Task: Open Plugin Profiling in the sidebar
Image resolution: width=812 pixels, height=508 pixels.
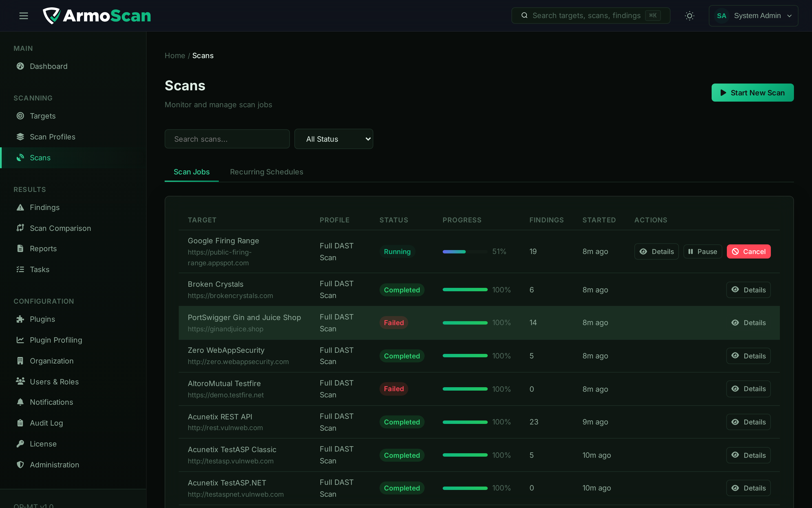Action: tap(73, 340)
